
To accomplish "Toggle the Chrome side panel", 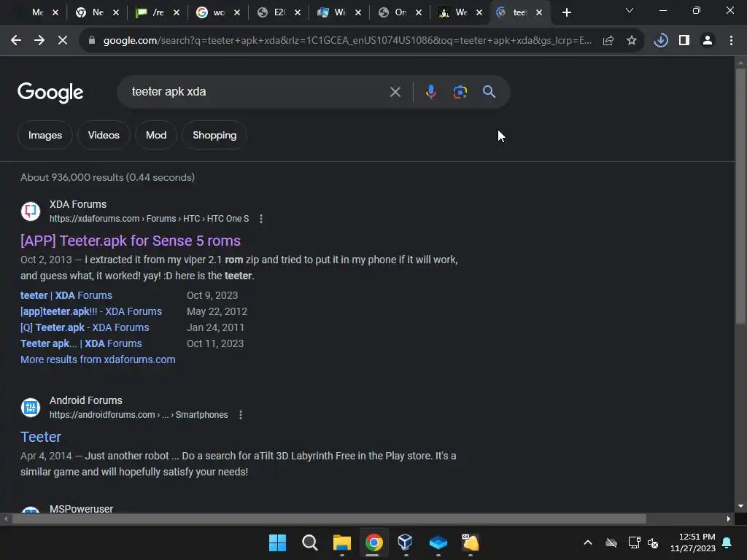I will click(684, 41).
